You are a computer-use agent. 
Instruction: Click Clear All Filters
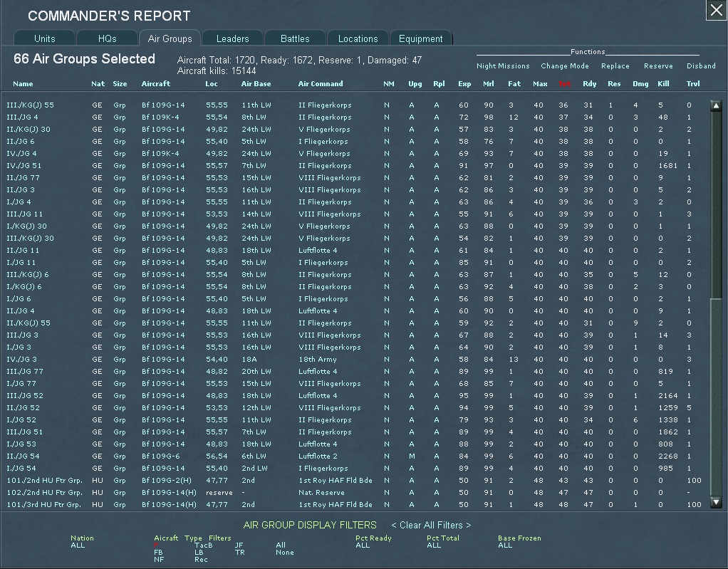[x=431, y=525]
